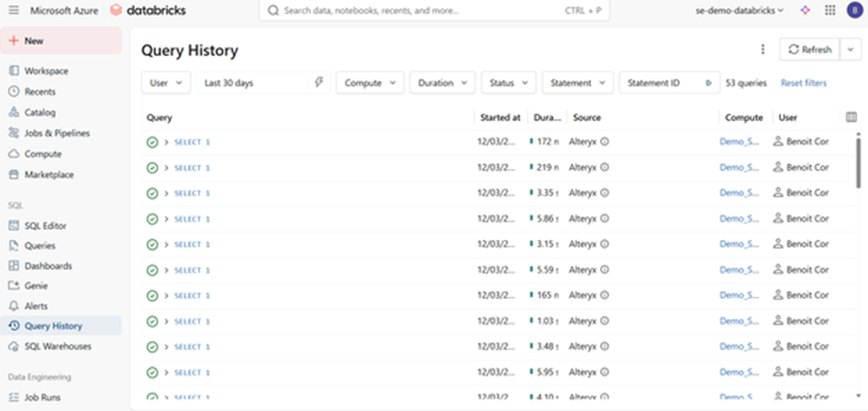Click the success status icon in the 3.15 row
The height and width of the screenshot is (411, 868).
coord(153,244)
